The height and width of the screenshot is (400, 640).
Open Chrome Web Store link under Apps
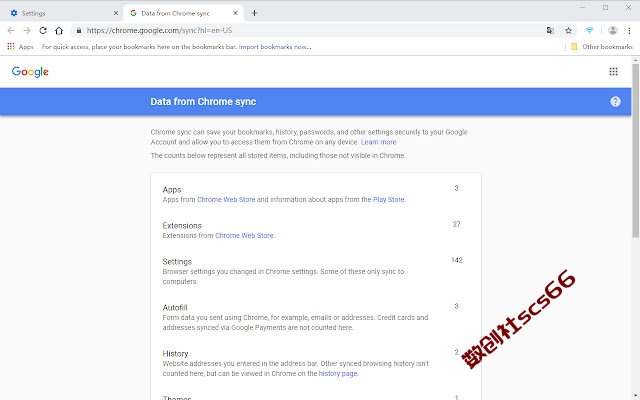pos(226,200)
